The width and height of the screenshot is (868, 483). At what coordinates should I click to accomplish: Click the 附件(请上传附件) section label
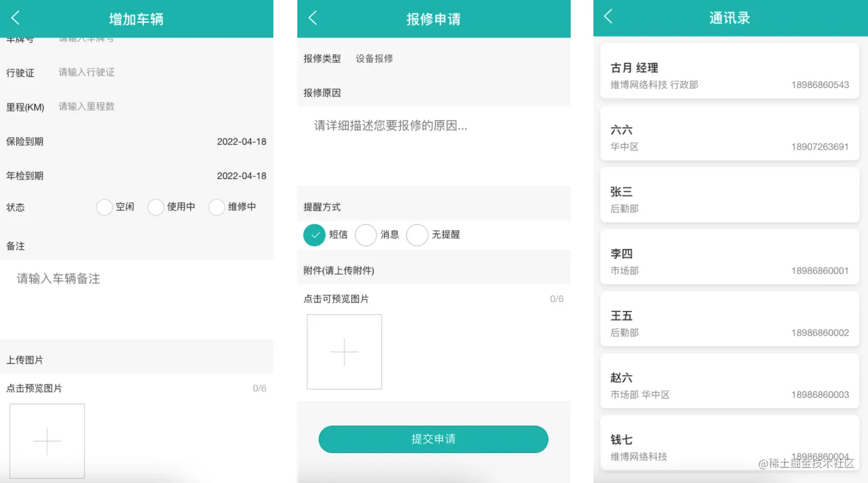(339, 271)
